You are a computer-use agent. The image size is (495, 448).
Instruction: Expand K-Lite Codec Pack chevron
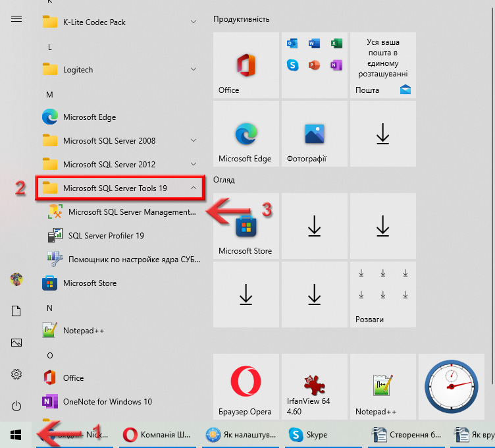click(x=194, y=22)
